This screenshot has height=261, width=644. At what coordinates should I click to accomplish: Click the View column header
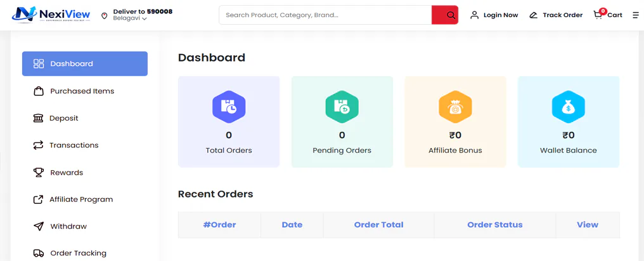click(588, 225)
